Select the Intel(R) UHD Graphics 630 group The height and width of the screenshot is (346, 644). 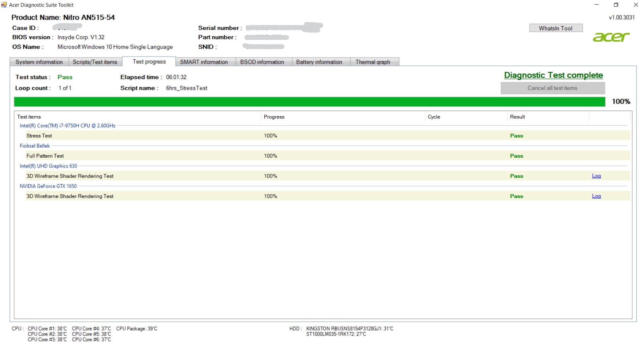point(48,166)
